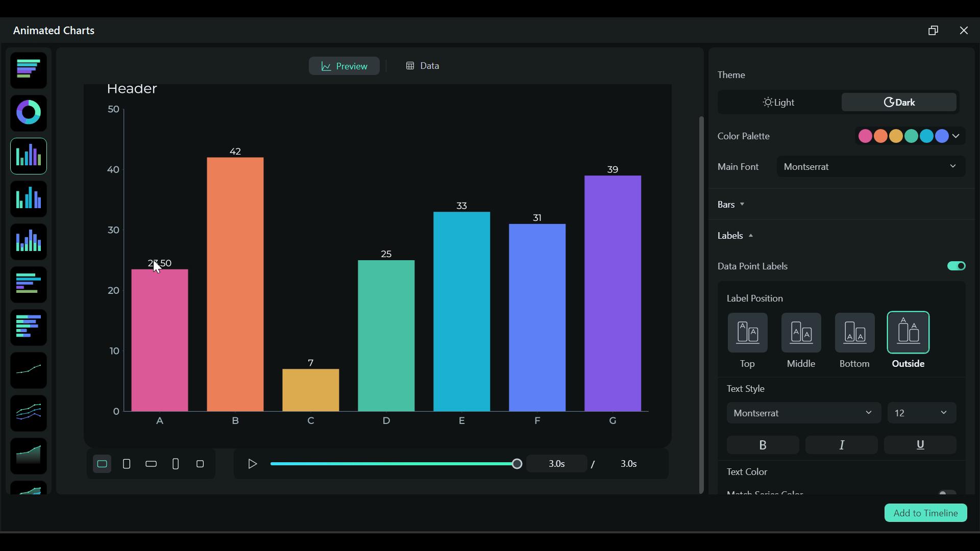Click the green bar D
Viewport: 980px width, 551px height.
(386, 336)
